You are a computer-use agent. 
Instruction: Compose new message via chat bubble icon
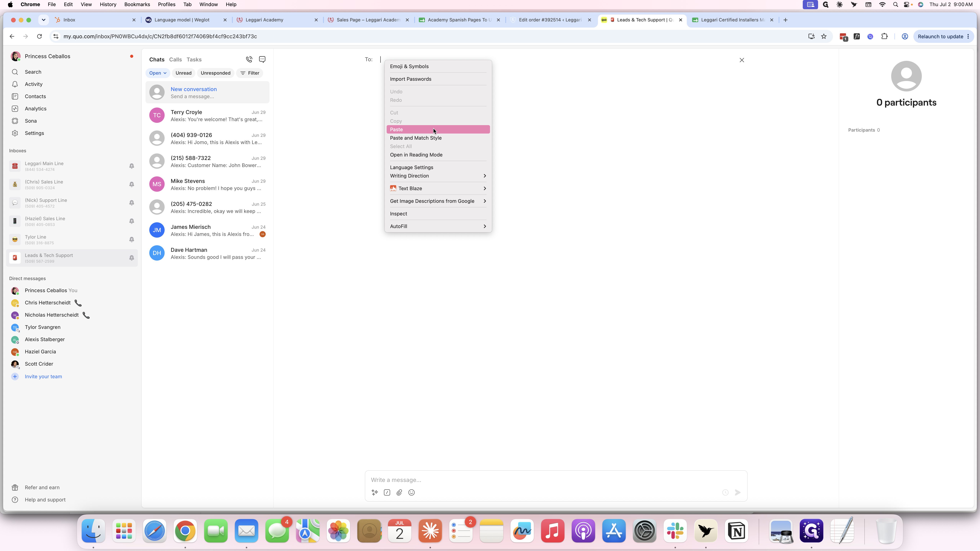pos(262,59)
